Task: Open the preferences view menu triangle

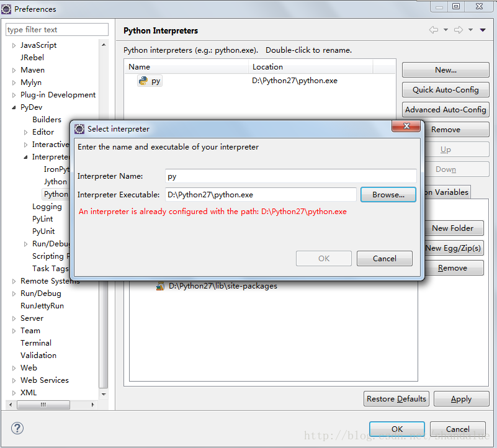Action: coord(483,30)
